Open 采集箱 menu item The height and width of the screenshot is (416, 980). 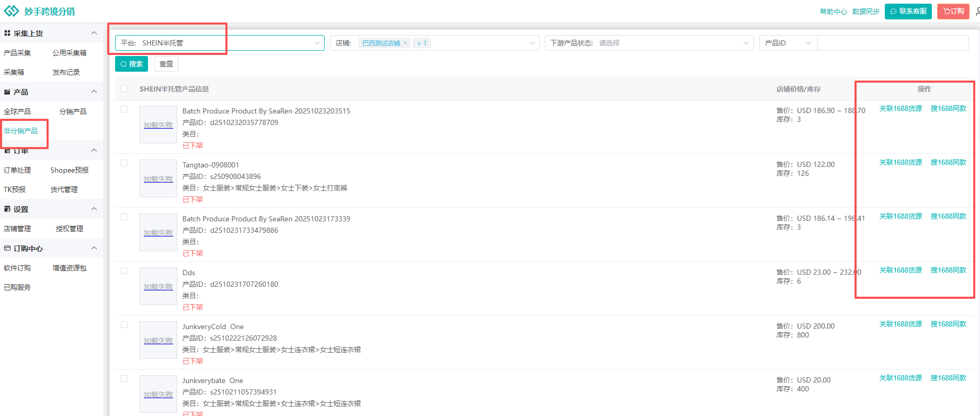click(x=14, y=72)
